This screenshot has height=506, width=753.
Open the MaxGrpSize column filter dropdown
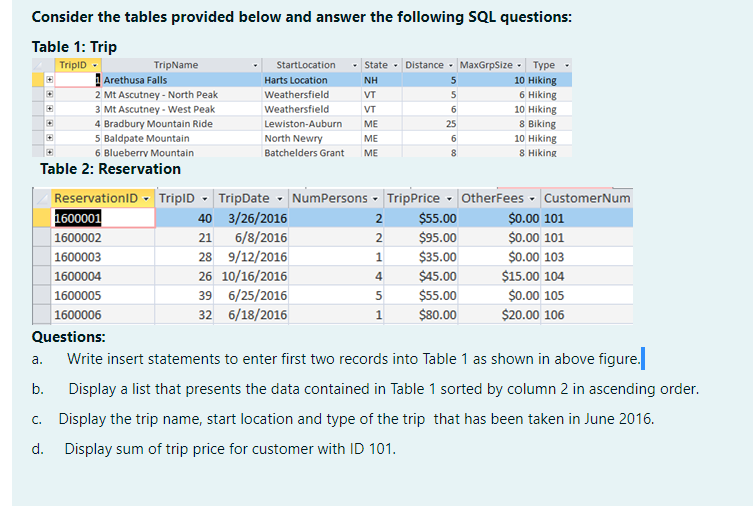coord(519,65)
